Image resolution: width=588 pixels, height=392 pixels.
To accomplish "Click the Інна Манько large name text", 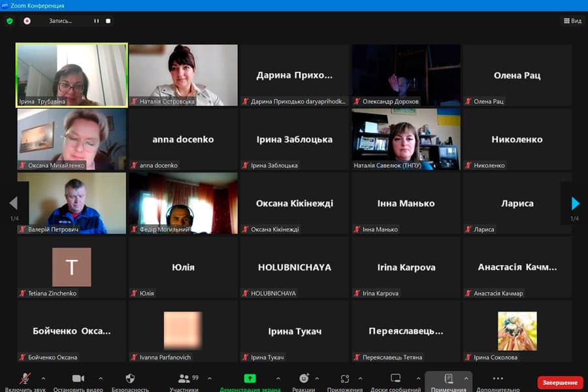I will point(406,203).
